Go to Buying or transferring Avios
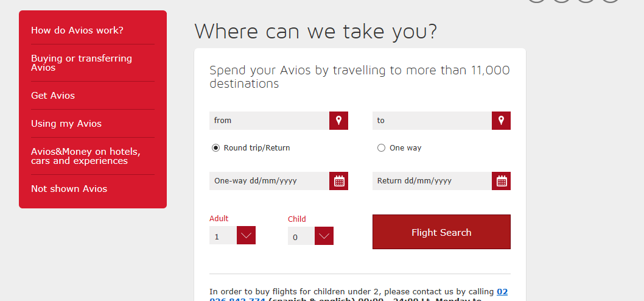 click(x=82, y=63)
